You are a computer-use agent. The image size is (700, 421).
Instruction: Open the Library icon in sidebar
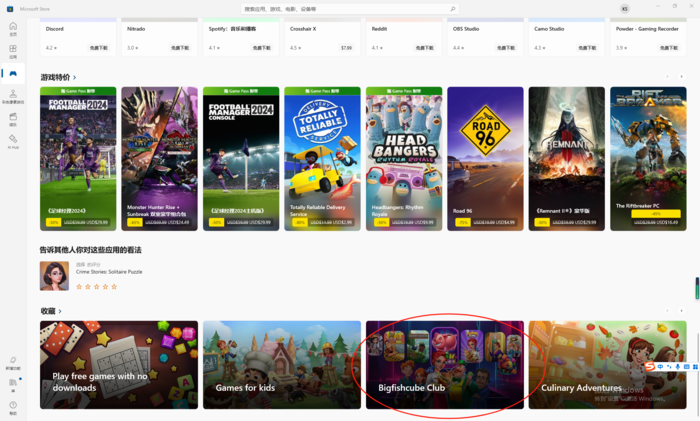[x=13, y=384]
